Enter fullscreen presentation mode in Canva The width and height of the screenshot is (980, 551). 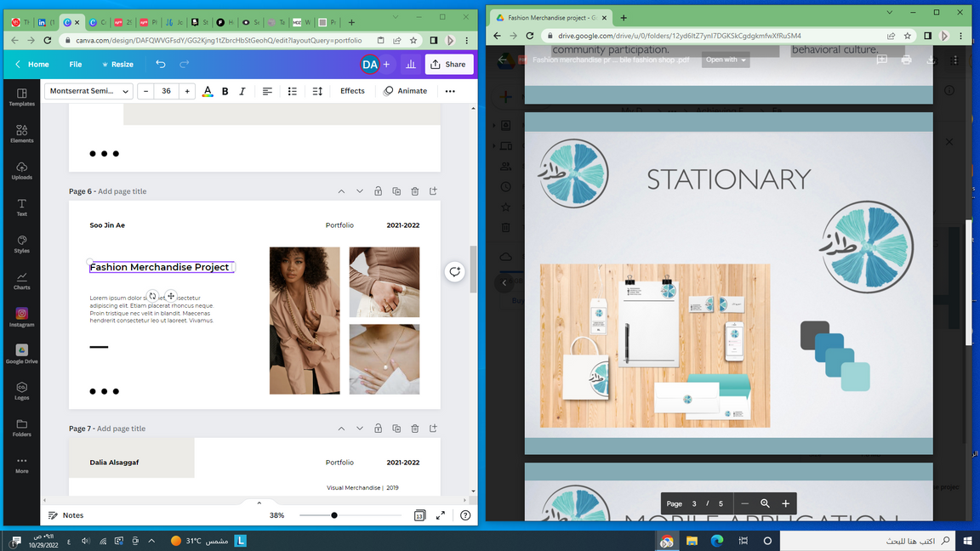coord(441,515)
